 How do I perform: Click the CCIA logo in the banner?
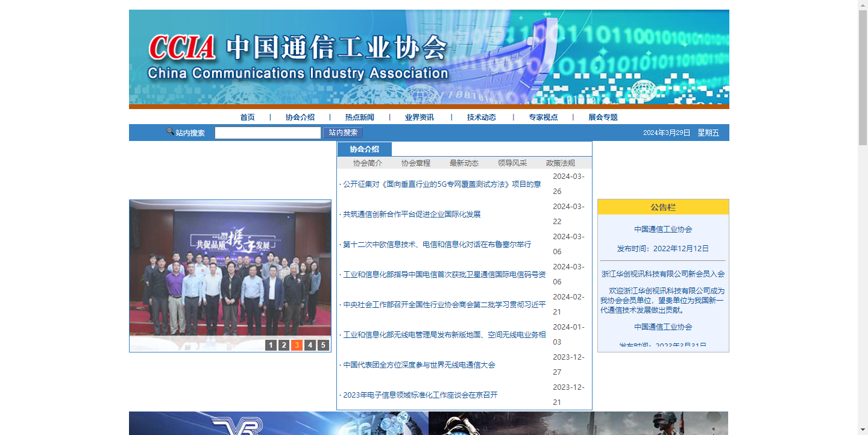[182, 48]
